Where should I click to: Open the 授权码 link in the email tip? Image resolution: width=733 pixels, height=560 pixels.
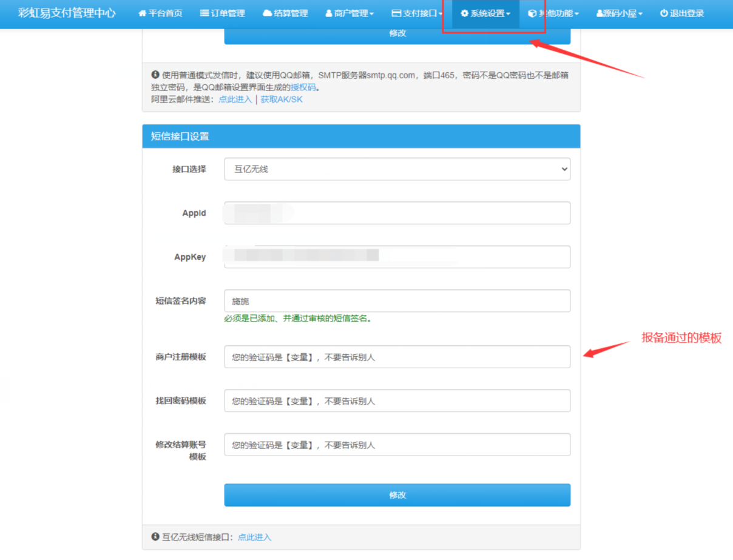click(x=303, y=87)
